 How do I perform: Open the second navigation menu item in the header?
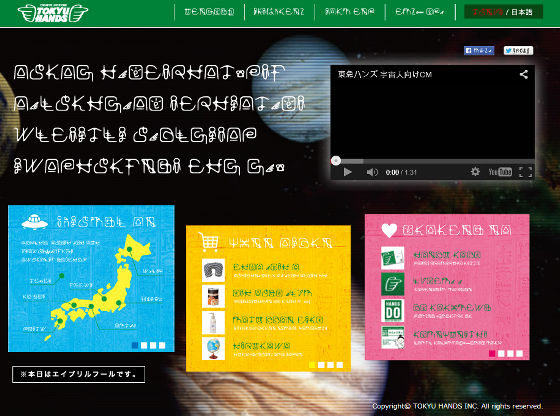pos(279,12)
